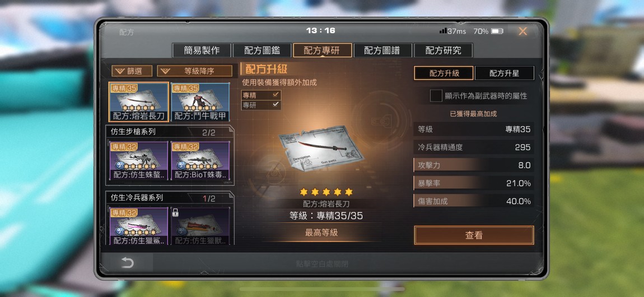Open the 篩選 filter dropdown

point(132,71)
